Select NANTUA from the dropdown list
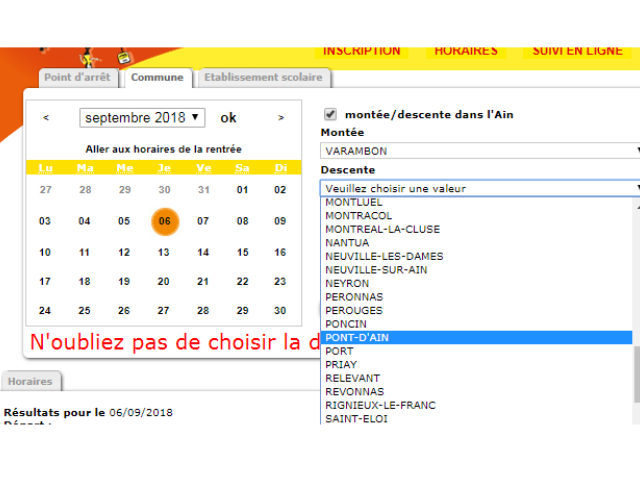 point(347,243)
